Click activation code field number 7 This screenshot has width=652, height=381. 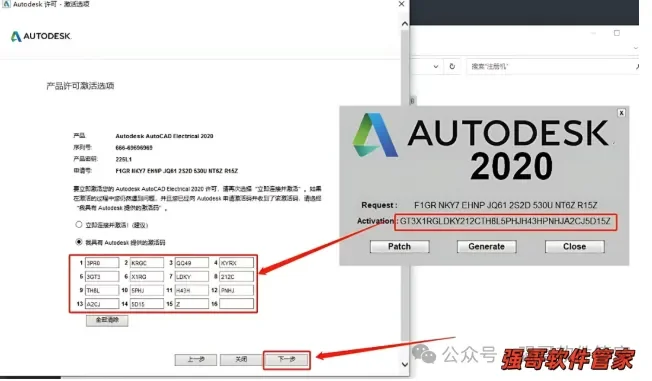pos(192,277)
